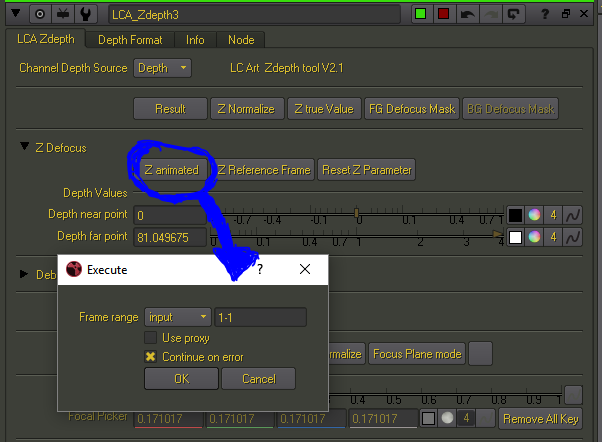The height and width of the screenshot is (442, 602).
Task: Open the animation curve menu for Depth far point
Action: (x=576, y=237)
